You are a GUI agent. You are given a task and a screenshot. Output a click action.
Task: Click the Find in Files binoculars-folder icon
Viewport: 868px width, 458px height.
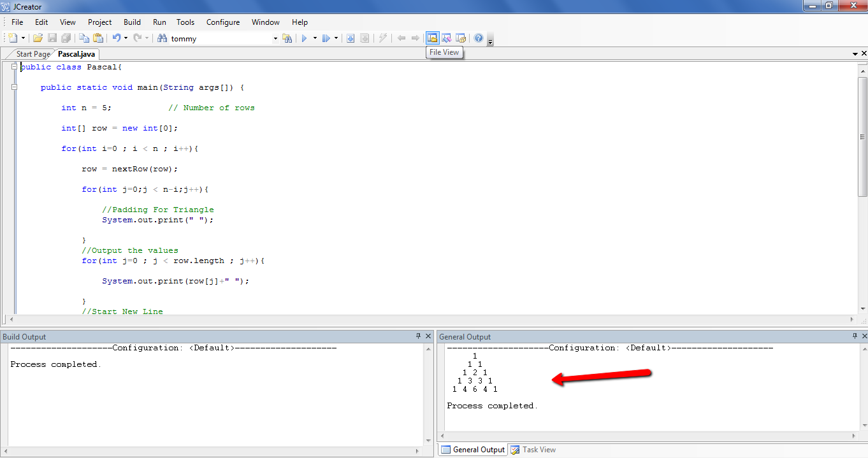[287, 38]
